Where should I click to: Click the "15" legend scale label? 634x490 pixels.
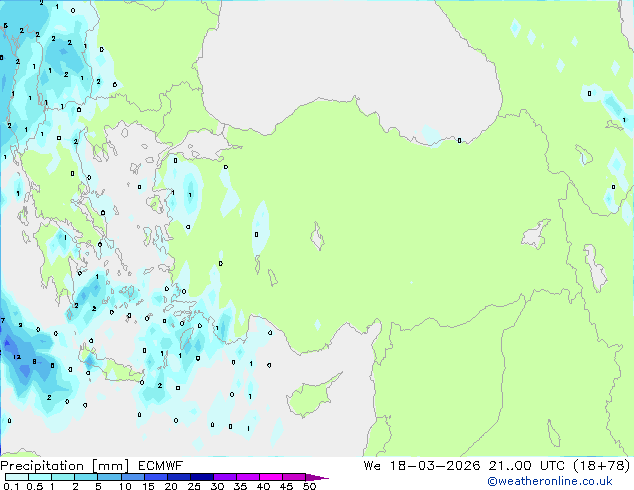click(x=148, y=486)
